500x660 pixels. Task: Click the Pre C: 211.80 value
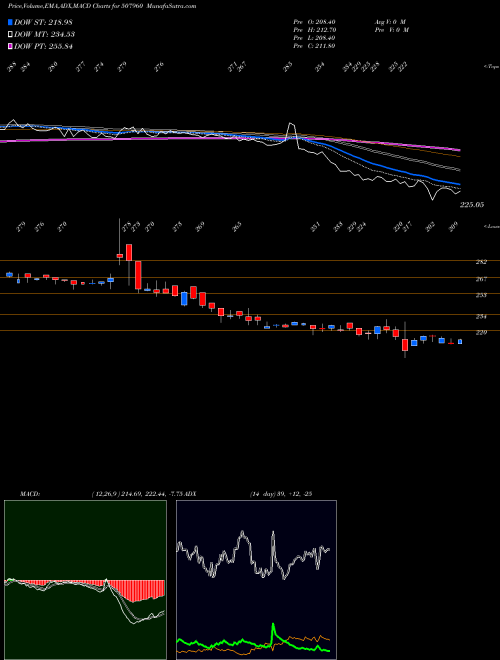click(314, 46)
